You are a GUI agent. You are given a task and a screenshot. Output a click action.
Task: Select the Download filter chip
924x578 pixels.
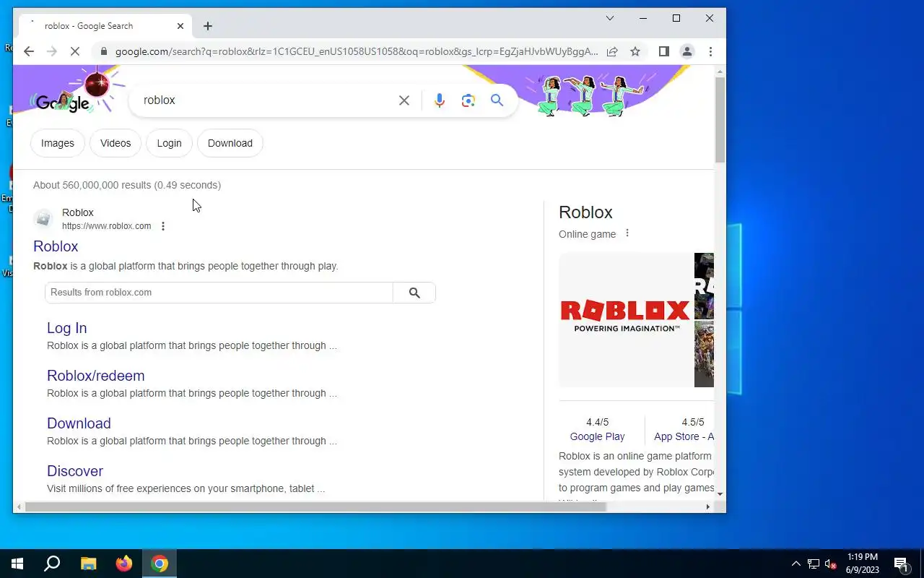click(230, 143)
